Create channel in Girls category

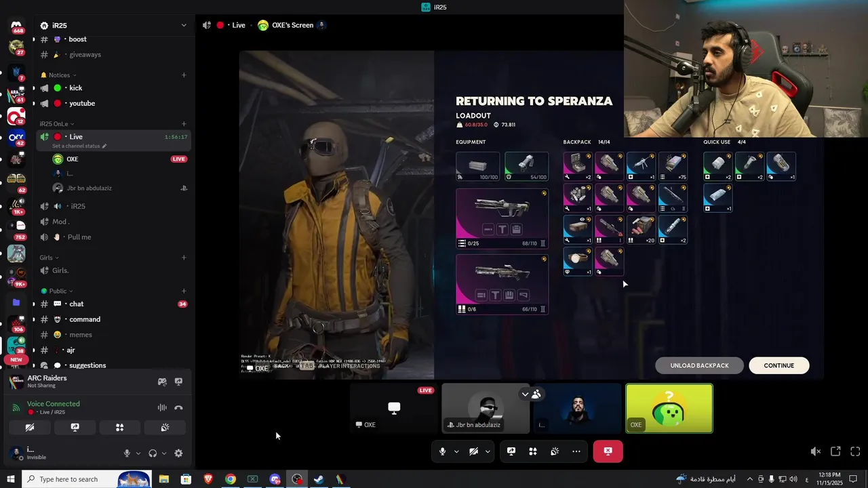tap(184, 258)
